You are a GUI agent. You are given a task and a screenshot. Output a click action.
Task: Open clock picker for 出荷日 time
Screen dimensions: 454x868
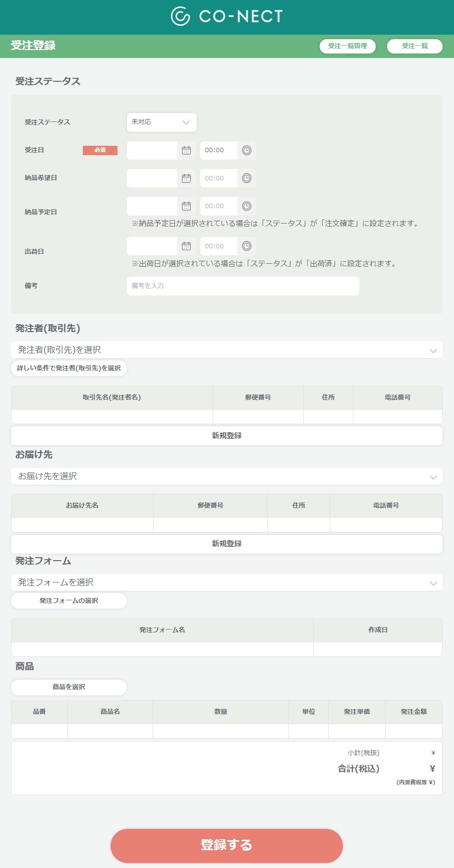click(x=247, y=246)
